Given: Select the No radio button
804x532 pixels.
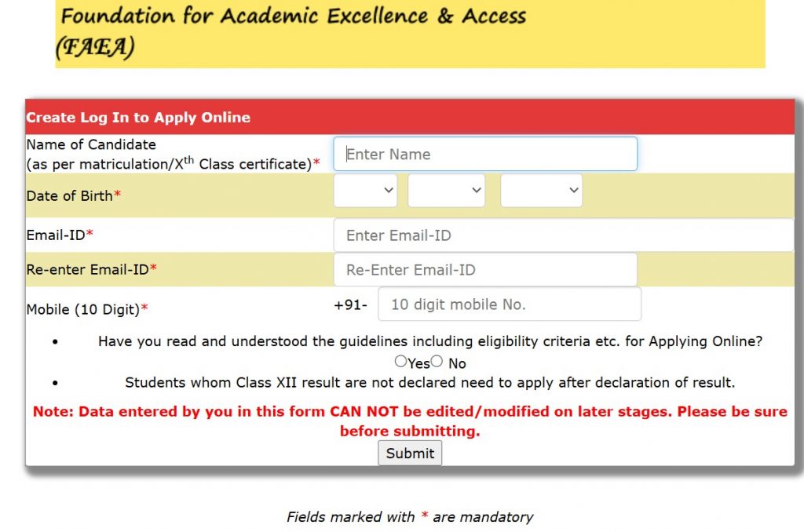Looking at the screenshot, I should coord(437,361).
